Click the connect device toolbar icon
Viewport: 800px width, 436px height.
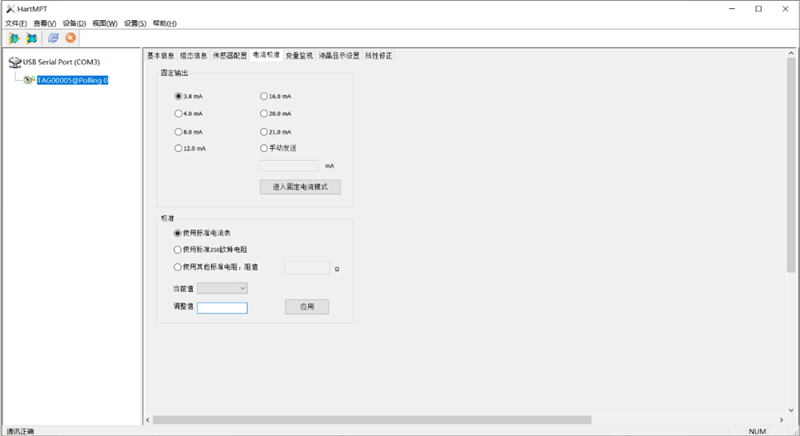(14, 38)
